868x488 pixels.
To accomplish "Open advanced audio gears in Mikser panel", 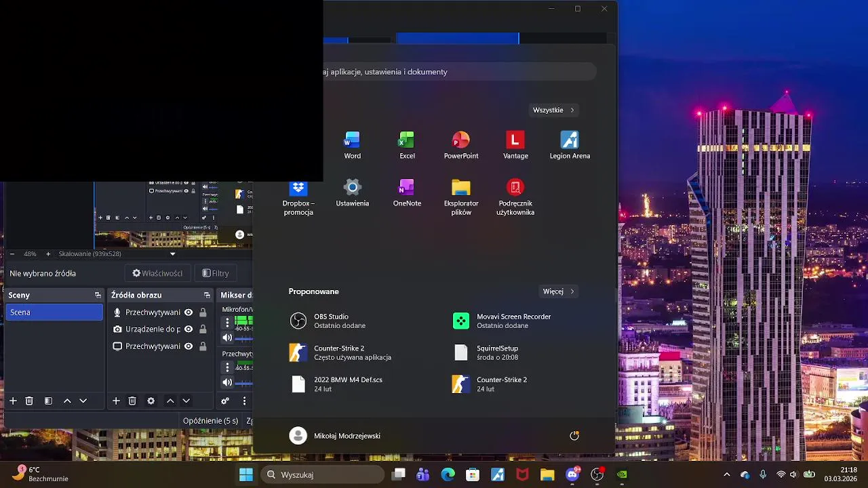I will [x=226, y=401].
